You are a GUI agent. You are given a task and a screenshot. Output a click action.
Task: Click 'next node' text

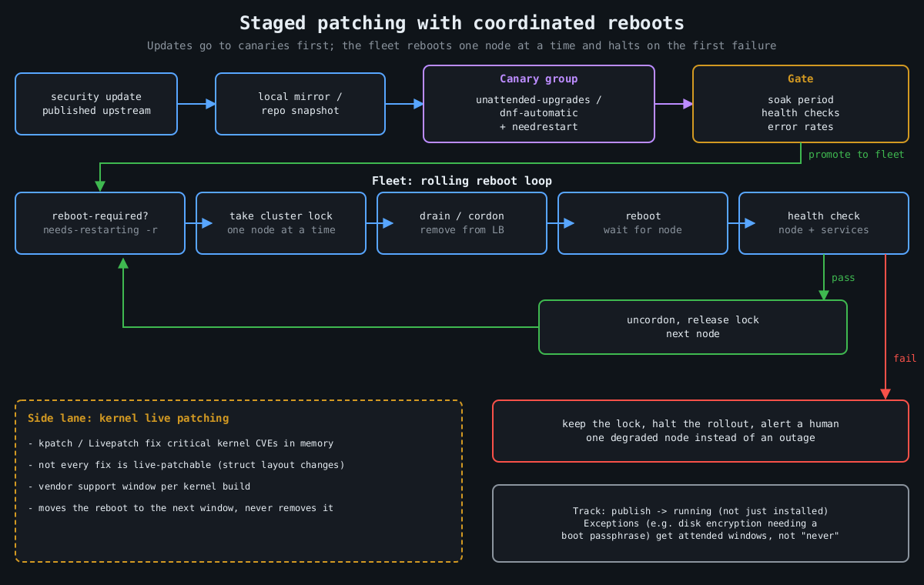tap(693, 334)
